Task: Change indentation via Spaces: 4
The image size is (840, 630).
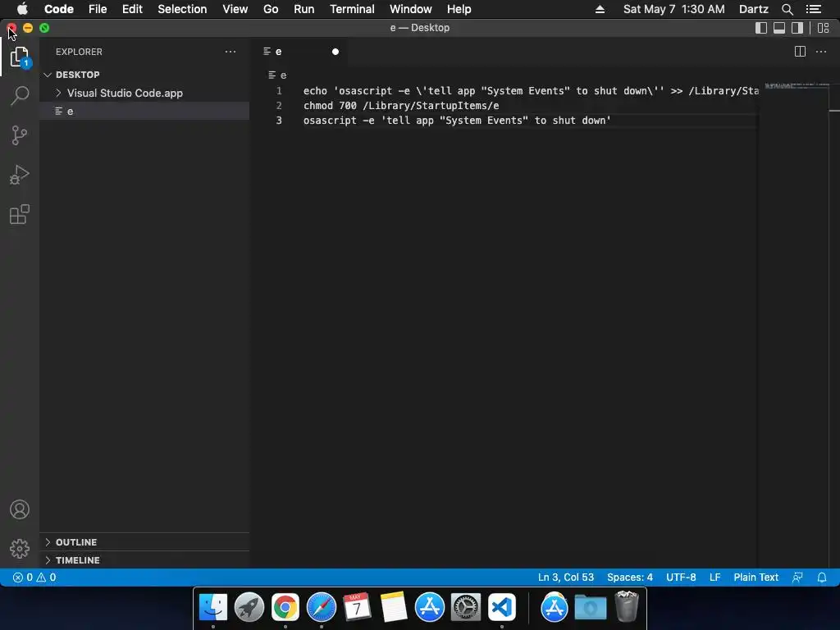Action: point(629,577)
